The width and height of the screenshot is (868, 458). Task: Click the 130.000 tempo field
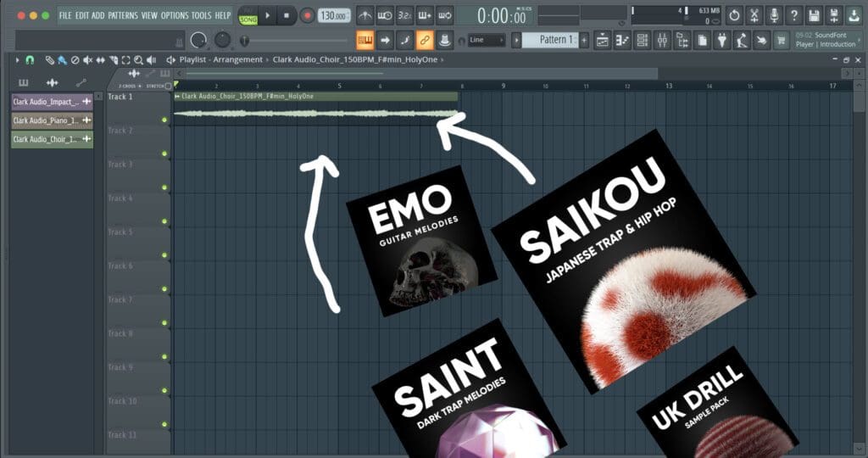click(334, 15)
